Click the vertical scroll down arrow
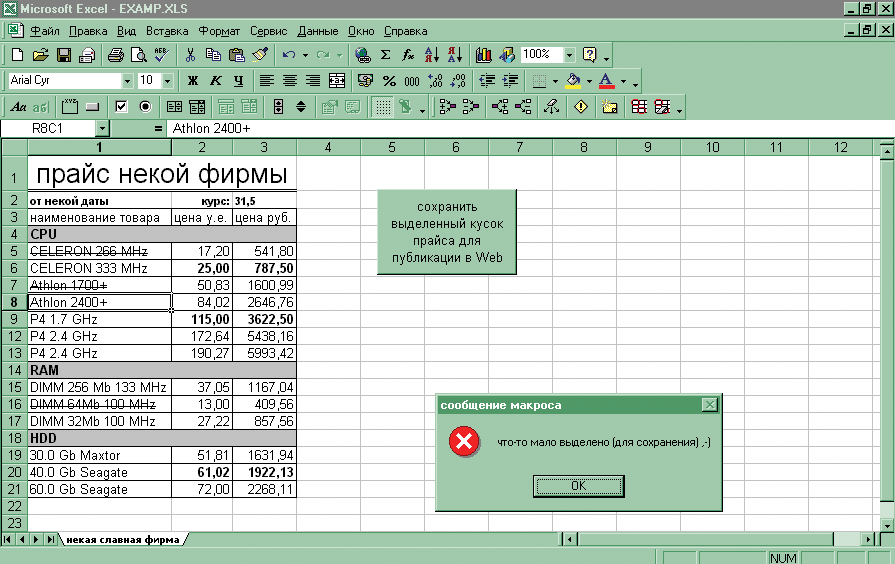 886,525
